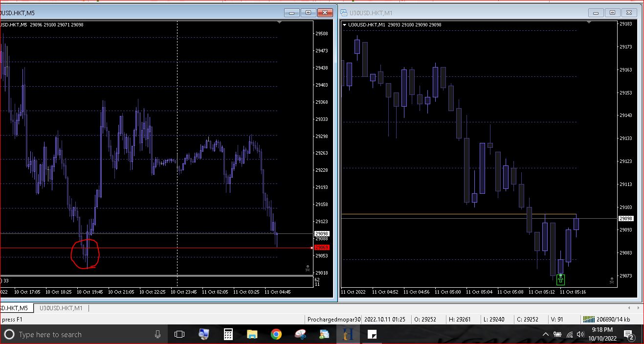Toggle Task View on the taskbar
The height and width of the screenshot is (344, 644).
[x=179, y=334]
